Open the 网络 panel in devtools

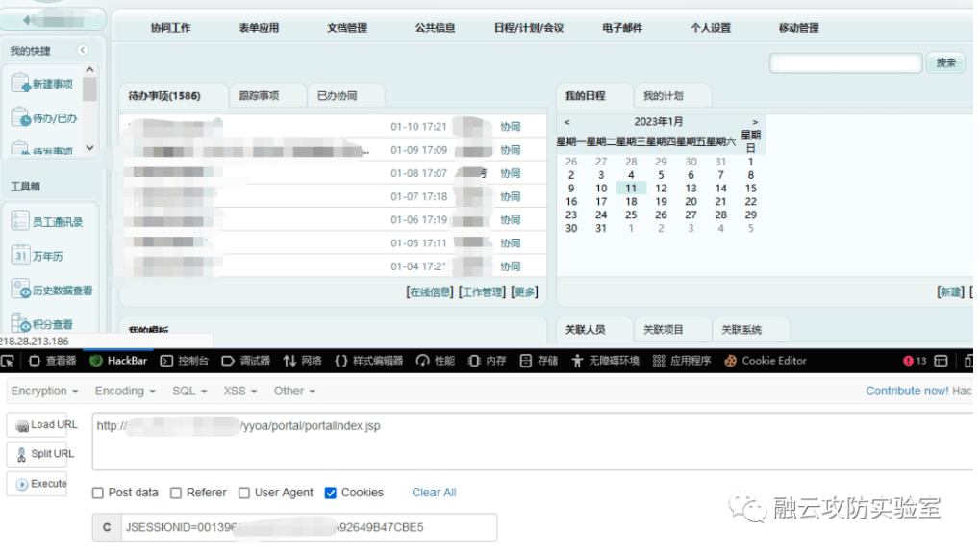pyautogui.click(x=310, y=360)
